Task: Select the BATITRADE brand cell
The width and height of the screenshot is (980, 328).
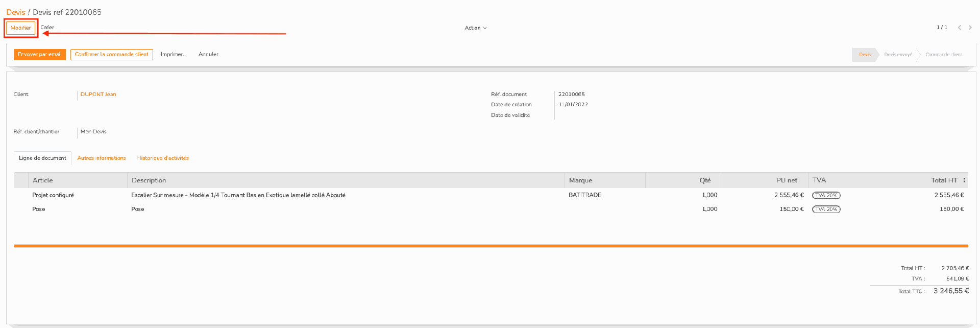Action: 585,195
